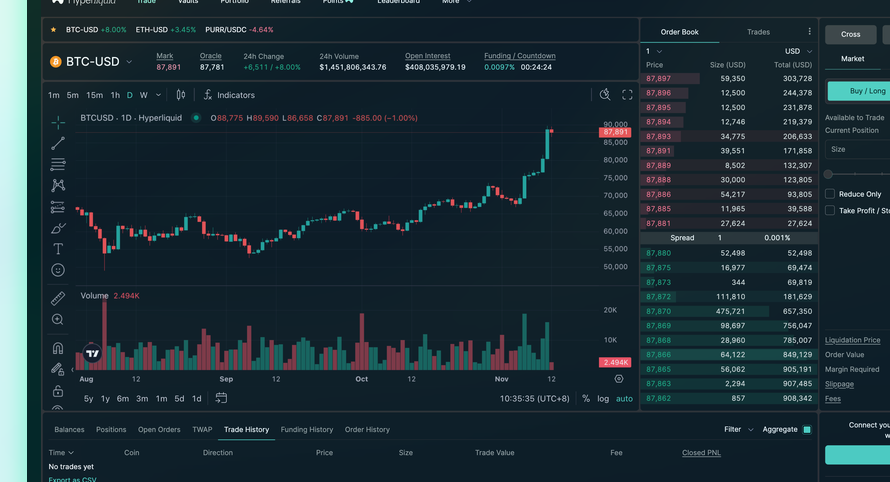890x482 pixels.
Task: Enable the Reduce Only checkbox
Action: click(830, 194)
